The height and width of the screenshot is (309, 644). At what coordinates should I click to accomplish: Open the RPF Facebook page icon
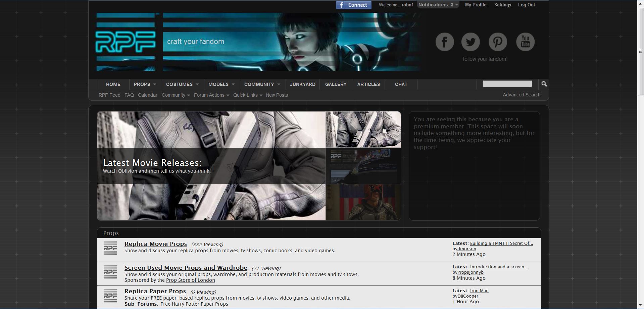click(445, 42)
